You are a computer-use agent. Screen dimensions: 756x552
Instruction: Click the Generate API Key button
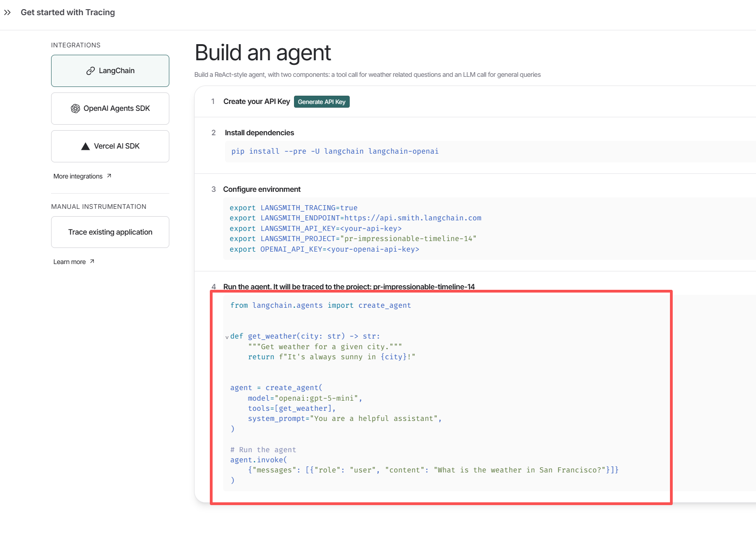[322, 102]
